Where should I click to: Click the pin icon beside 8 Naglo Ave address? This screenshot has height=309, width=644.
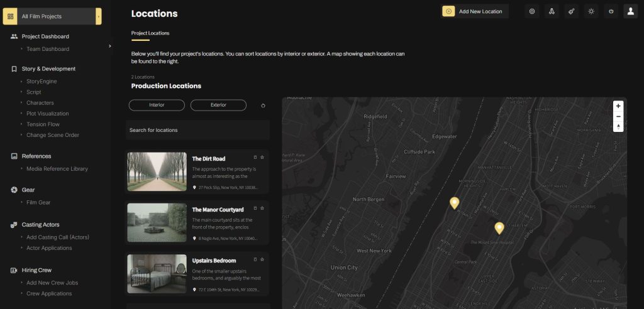[x=194, y=239]
